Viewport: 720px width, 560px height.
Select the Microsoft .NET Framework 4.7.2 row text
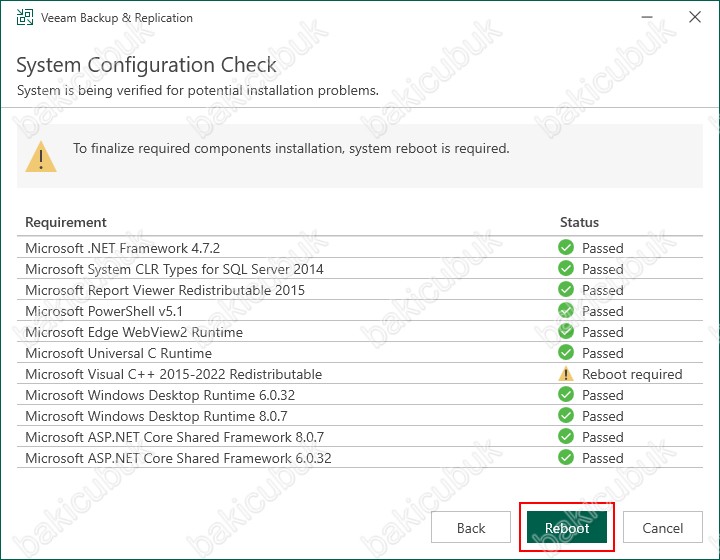tap(123, 248)
